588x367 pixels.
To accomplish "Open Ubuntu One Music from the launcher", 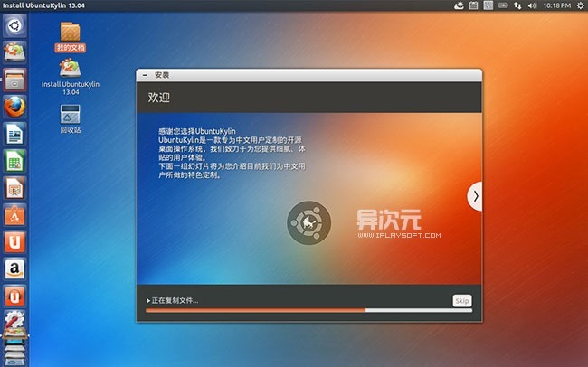I will click(14, 296).
